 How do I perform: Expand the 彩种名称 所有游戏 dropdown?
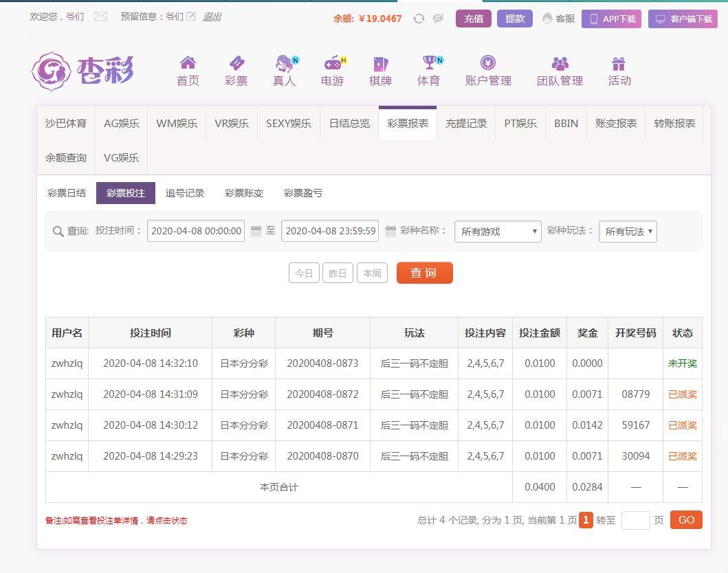[x=498, y=232]
